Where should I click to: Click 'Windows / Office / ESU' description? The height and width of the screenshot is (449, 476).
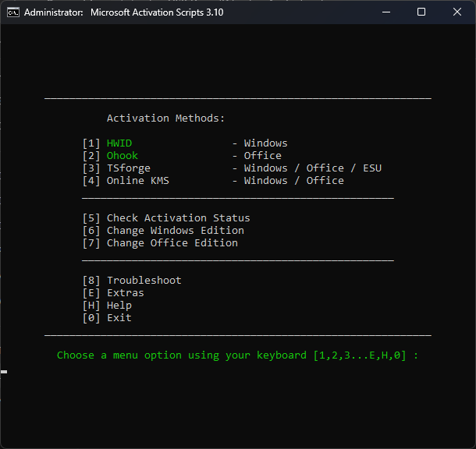pos(313,168)
